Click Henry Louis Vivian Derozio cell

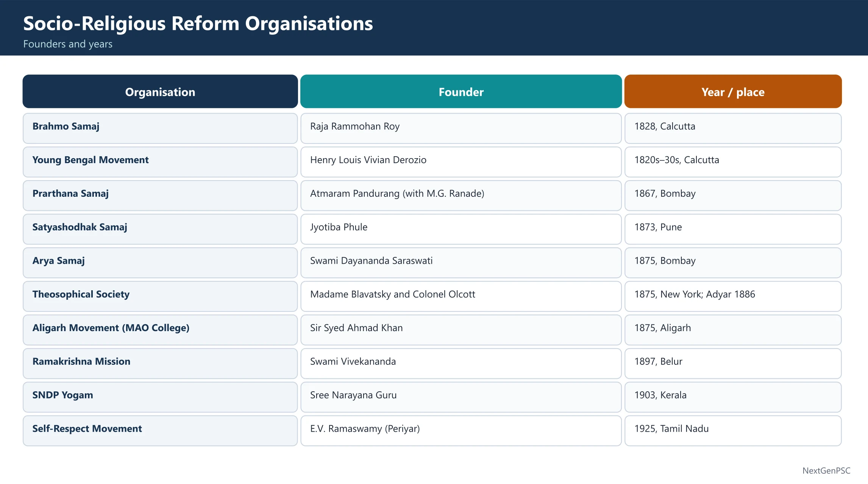click(x=461, y=162)
